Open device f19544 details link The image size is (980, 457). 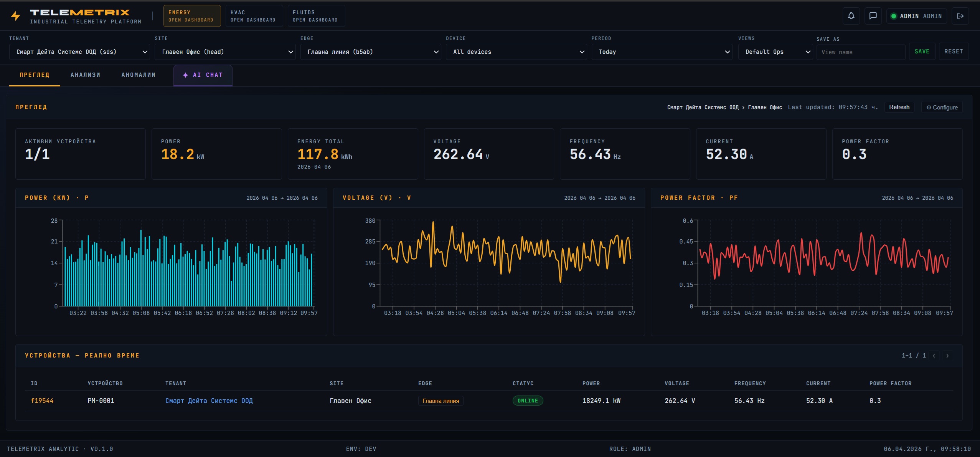42,400
